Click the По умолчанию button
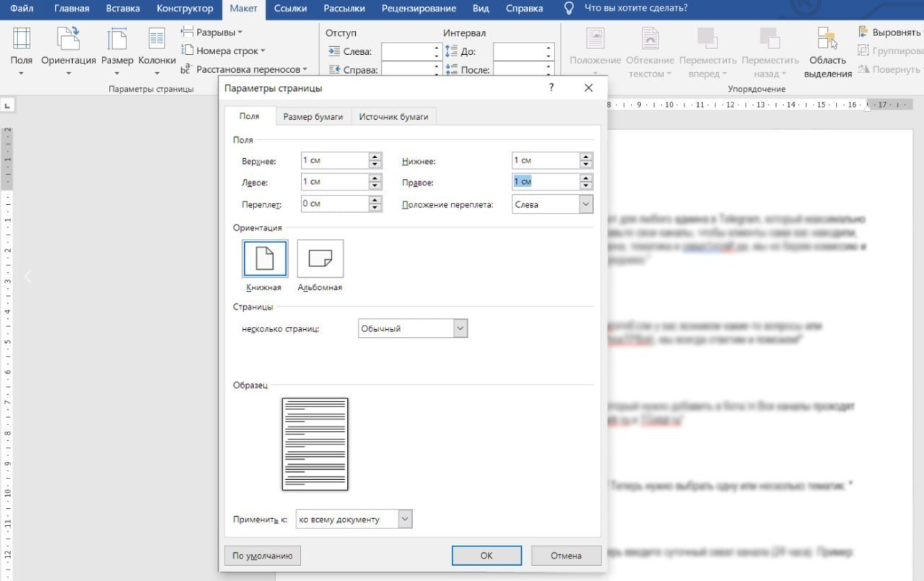Screen dimensions: 924x581 point(262,556)
